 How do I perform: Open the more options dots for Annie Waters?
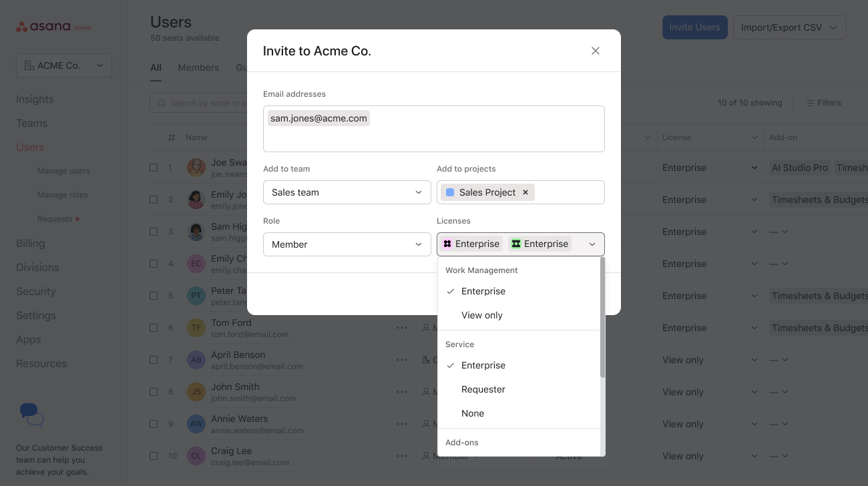point(401,424)
